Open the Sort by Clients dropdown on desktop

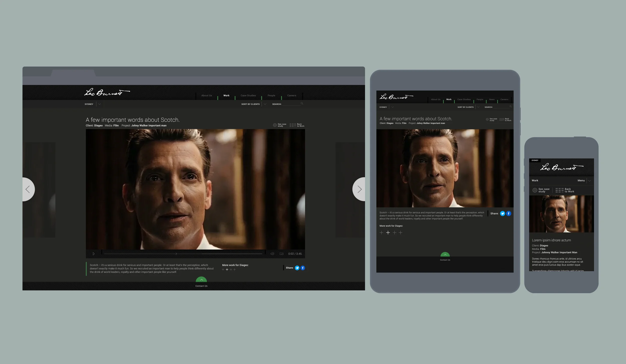(265, 104)
